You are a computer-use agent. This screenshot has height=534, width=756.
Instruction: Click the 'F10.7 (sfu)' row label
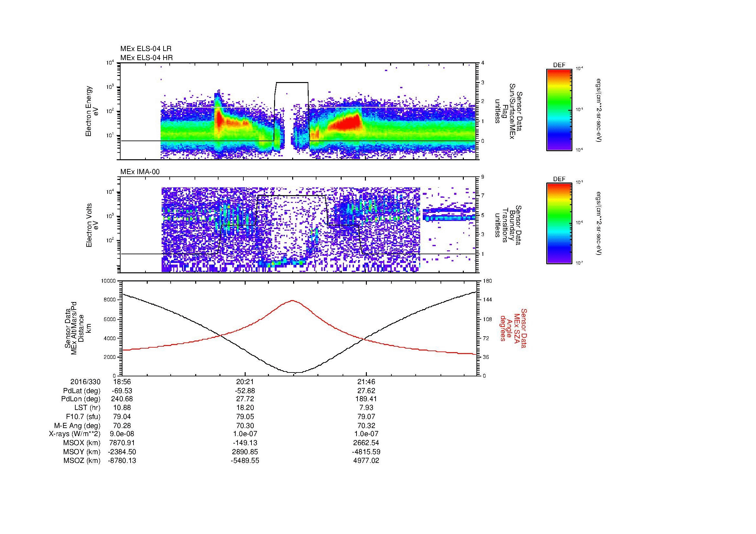pos(83,417)
